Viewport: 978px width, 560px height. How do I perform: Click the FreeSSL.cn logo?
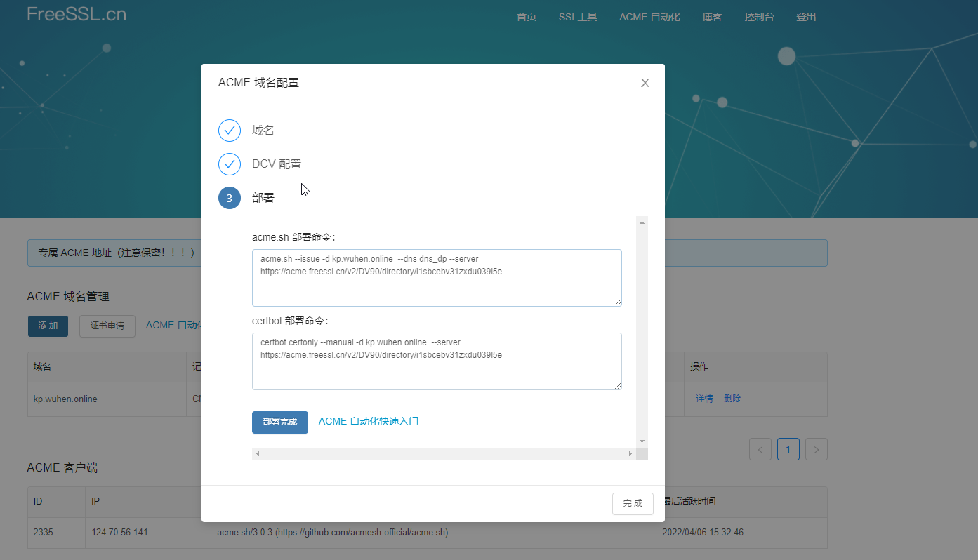(x=77, y=14)
